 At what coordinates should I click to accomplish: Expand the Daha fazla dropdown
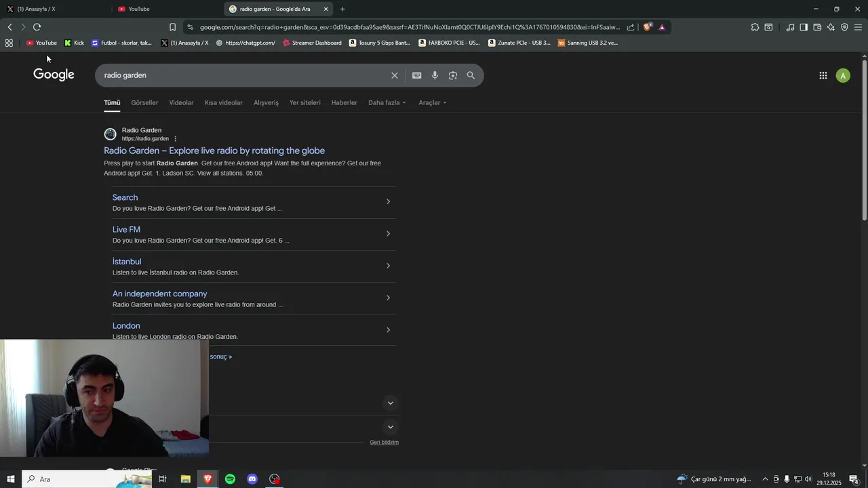[387, 103]
